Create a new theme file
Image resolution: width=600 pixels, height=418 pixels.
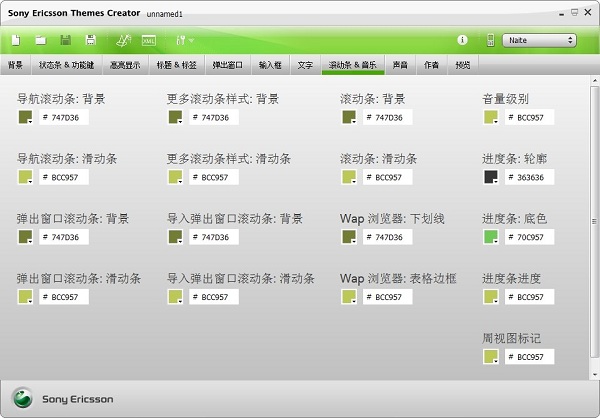coord(16,40)
